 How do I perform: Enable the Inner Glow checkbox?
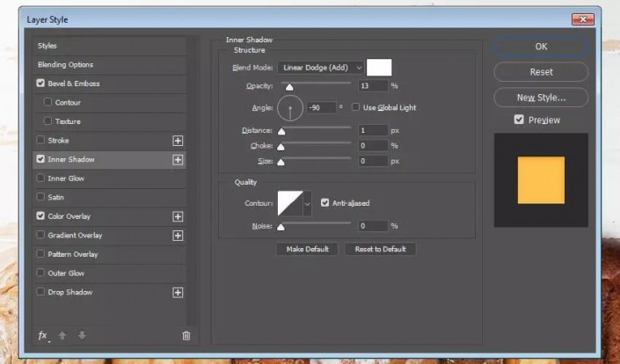[40, 178]
